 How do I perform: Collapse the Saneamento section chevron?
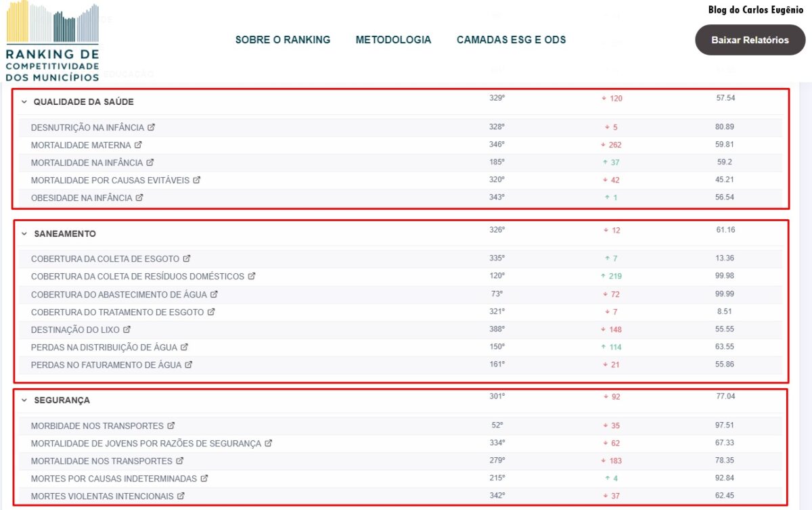click(x=24, y=234)
